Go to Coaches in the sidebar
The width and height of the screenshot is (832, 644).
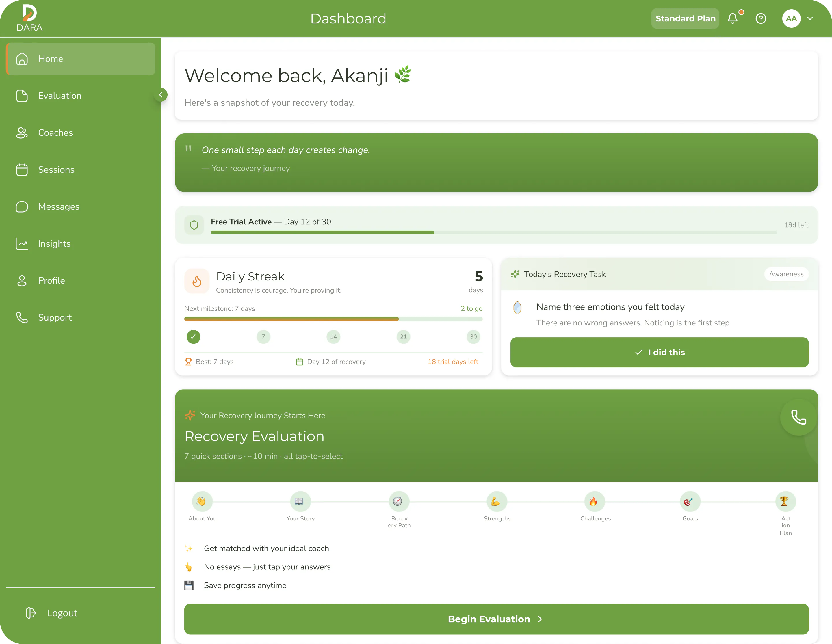click(x=55, y=133)
